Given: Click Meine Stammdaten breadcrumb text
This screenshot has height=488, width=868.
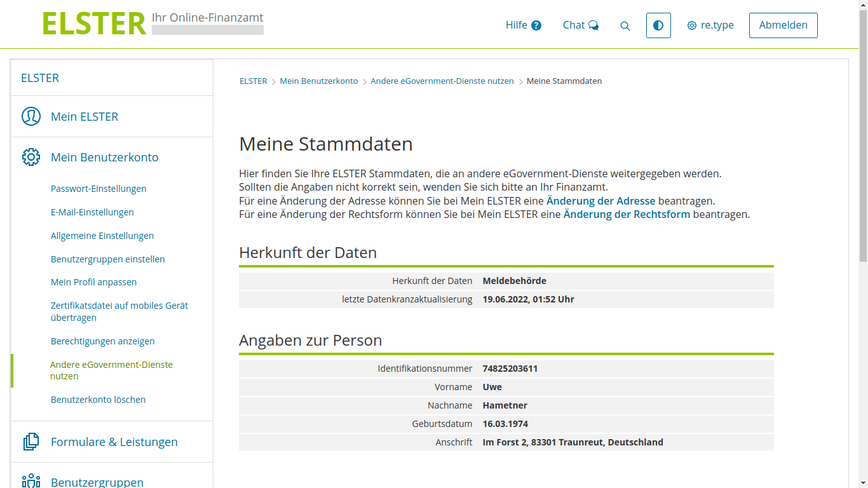Looking at the screenshot, I should click(x=564, y=81).
